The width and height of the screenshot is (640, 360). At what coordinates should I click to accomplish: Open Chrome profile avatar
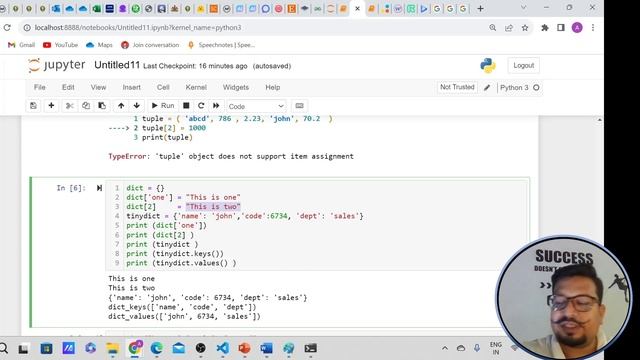tap(577, 28)
